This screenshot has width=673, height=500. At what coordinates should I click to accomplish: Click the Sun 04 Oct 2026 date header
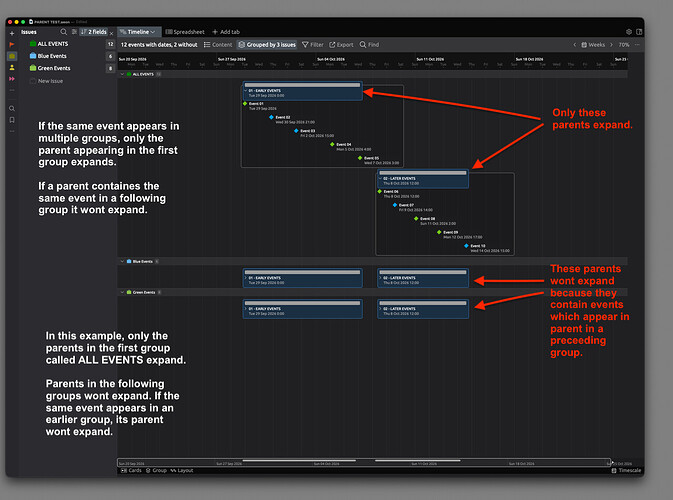330,59
